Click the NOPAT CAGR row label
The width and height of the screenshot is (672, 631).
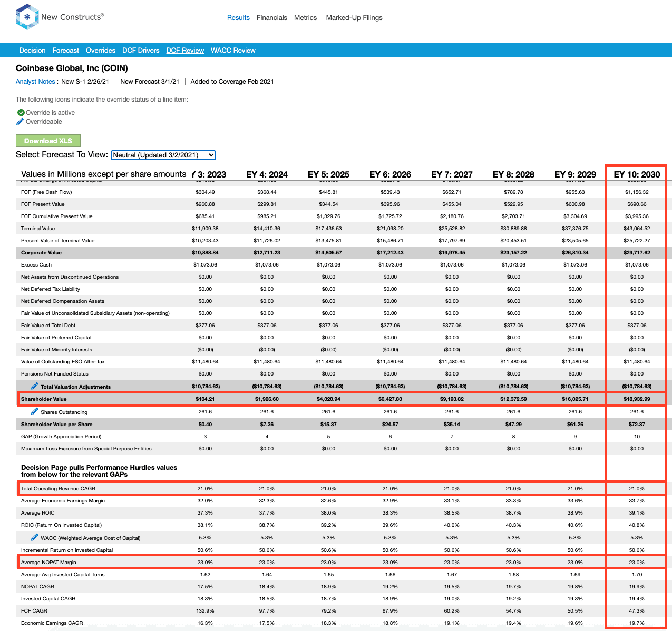tap(37, 587)
